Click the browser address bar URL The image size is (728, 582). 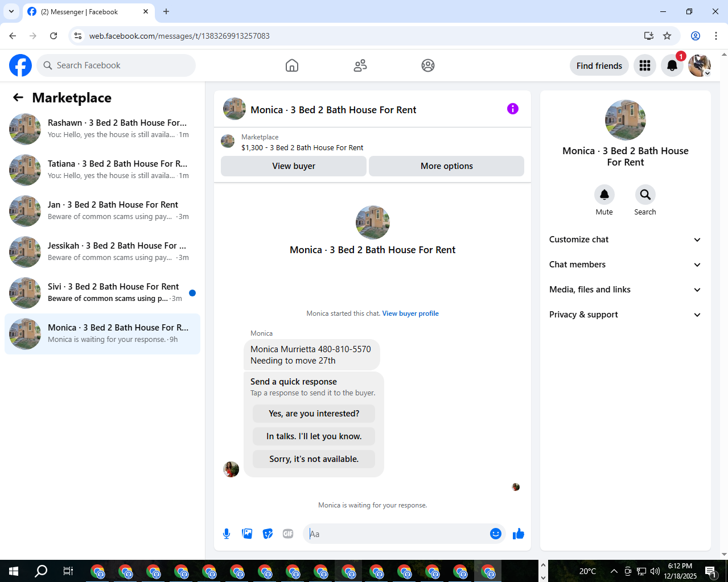coord(179,36)
